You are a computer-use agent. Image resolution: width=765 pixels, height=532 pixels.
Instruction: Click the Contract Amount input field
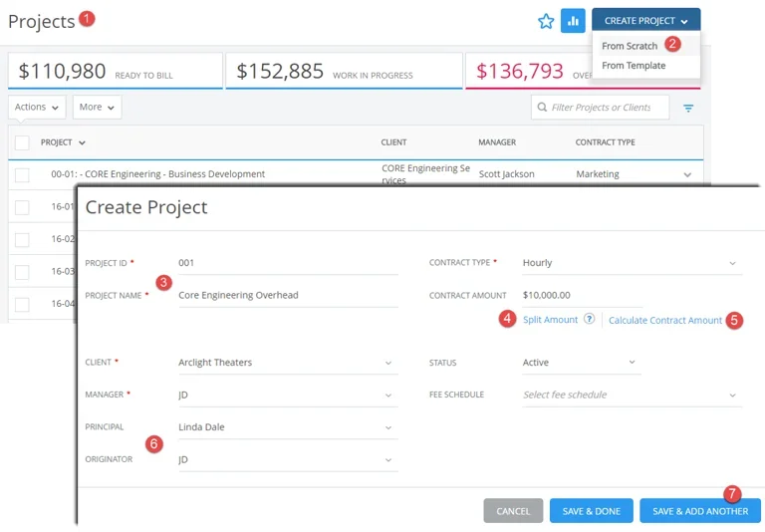coord(581,295)
